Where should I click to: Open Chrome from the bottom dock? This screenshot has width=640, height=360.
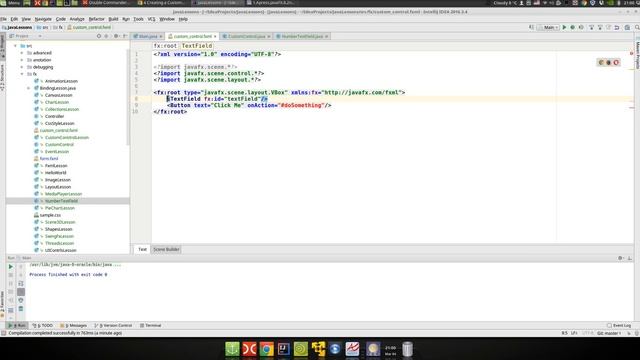pyautogui.click(x=267, y=349)
